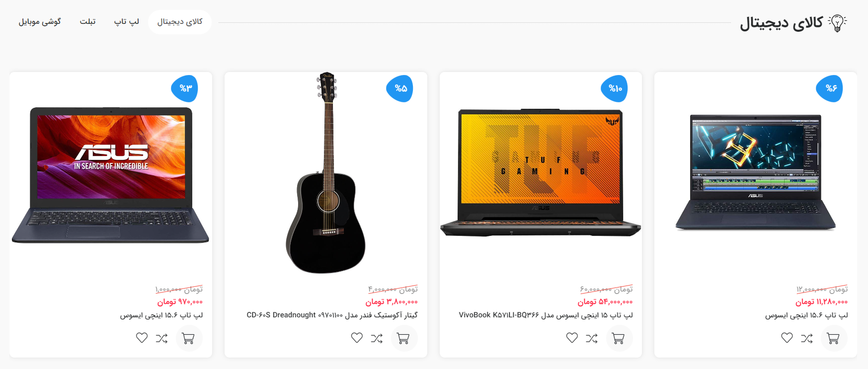Compare the VivoBook K571LI using shuffle icon
This screenshot has height=369, width=868.
(x=592, y=338)
